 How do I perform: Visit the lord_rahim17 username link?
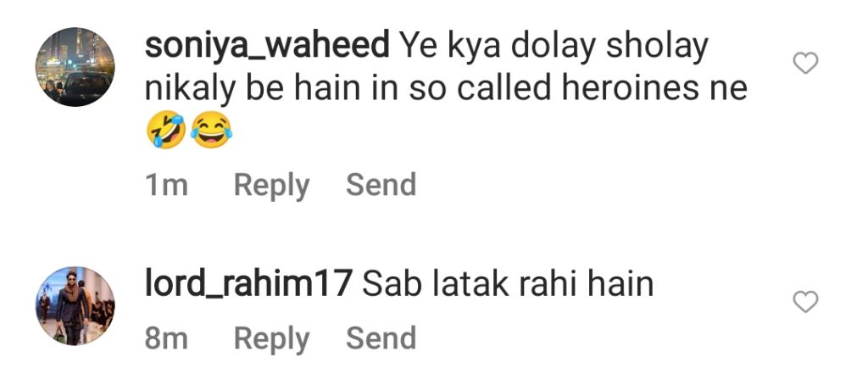(x=248, y=285)
